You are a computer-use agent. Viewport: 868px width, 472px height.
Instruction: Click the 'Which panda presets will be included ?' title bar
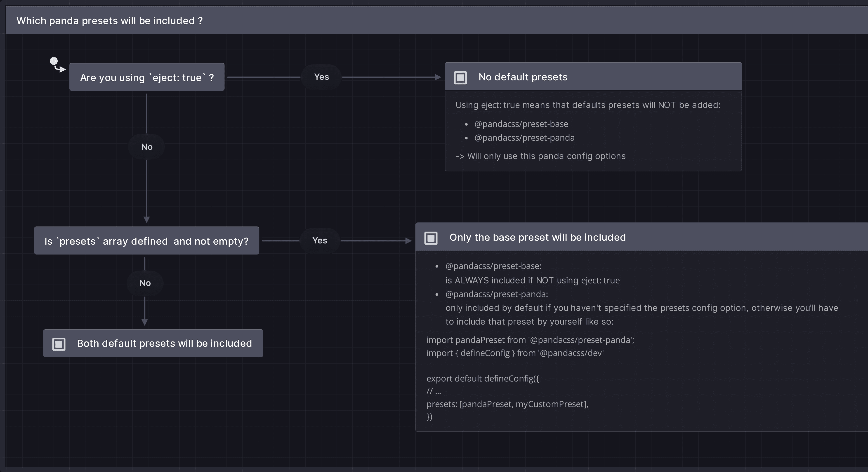pos(109,20)
